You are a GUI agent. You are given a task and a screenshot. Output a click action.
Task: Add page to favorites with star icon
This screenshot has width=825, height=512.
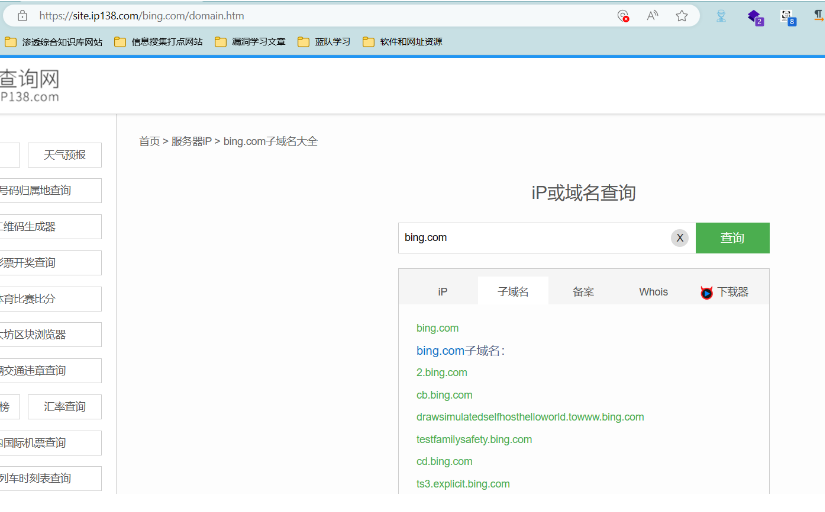682,16
